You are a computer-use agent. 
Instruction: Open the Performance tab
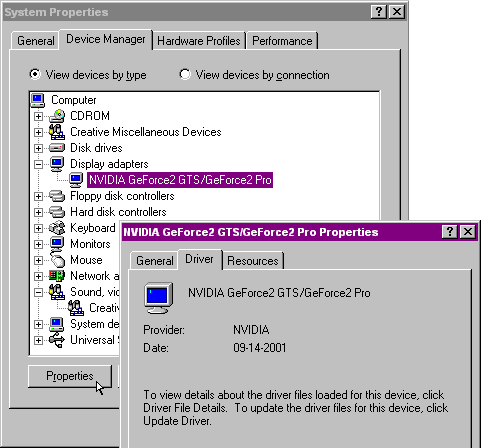click(282, 41)
